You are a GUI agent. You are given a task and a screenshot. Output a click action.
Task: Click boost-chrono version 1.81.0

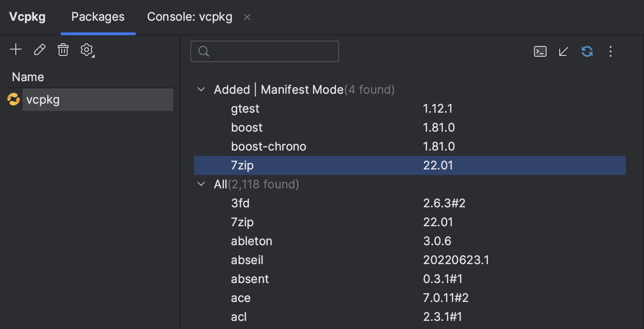(x=439, y=146)
